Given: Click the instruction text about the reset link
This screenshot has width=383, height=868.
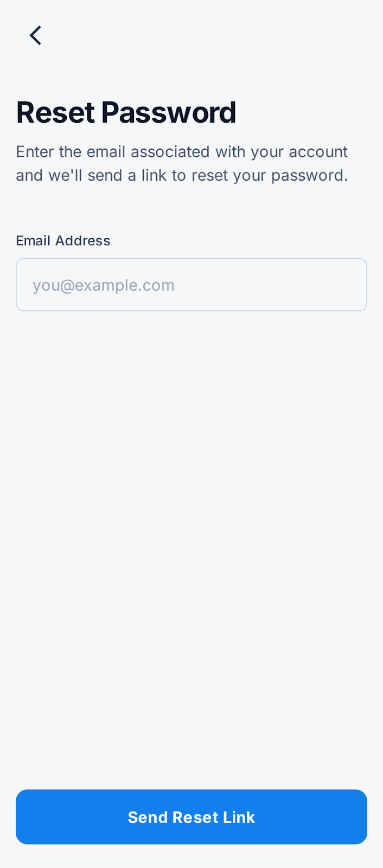Looking at the screenshot, I should click(x=182, y=163).
